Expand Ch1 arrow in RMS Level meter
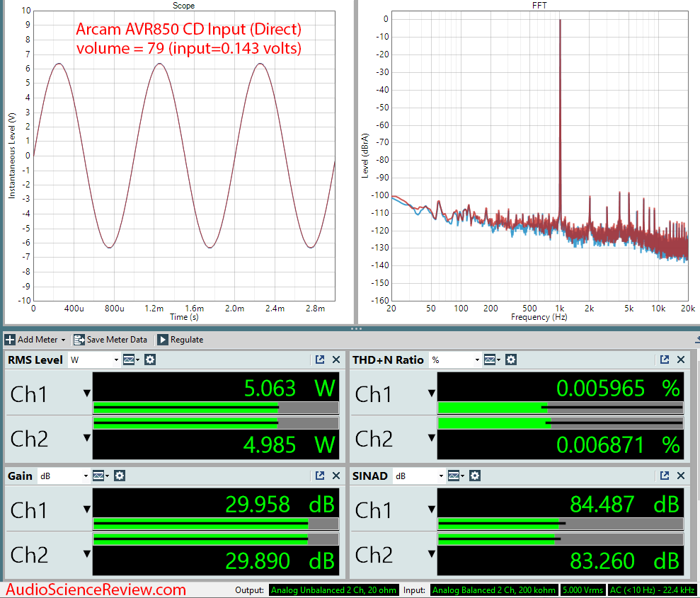 coord(86,393)
